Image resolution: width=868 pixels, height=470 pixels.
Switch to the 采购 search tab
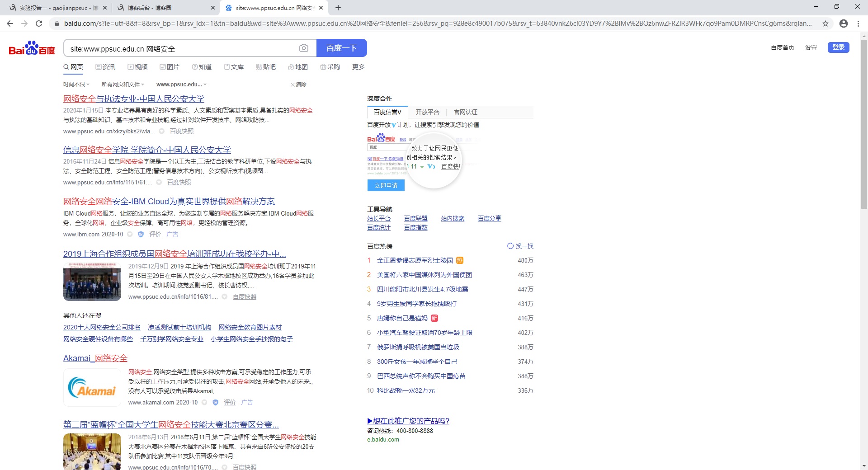(x=330, y=67)
